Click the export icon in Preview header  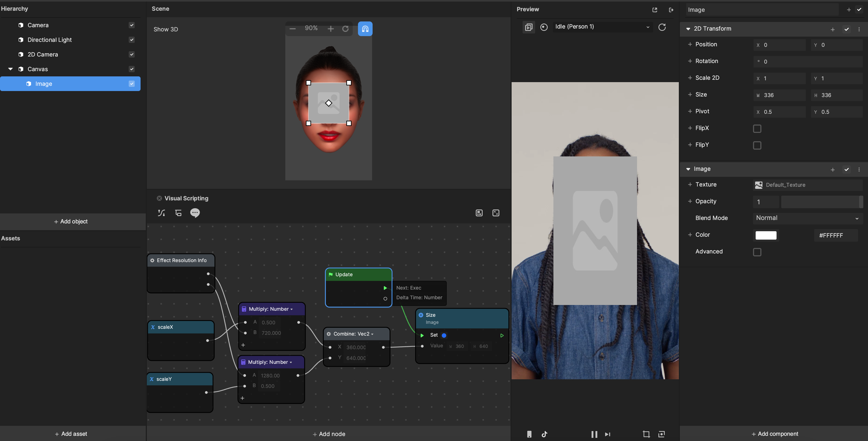click(x=671, y=10)
